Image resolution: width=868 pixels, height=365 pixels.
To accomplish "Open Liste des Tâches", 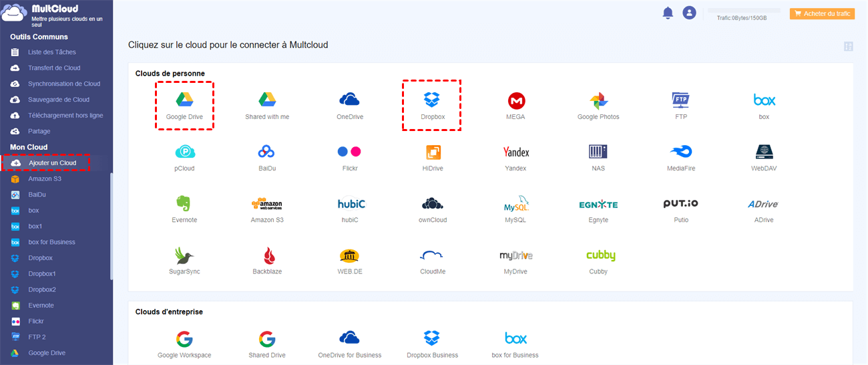I will (51, 52).
